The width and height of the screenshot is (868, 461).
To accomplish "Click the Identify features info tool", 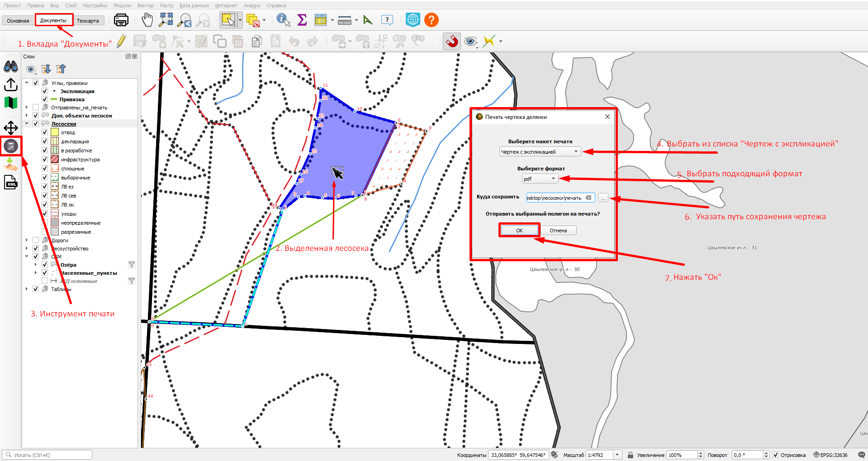I will (x=283, y=20).
